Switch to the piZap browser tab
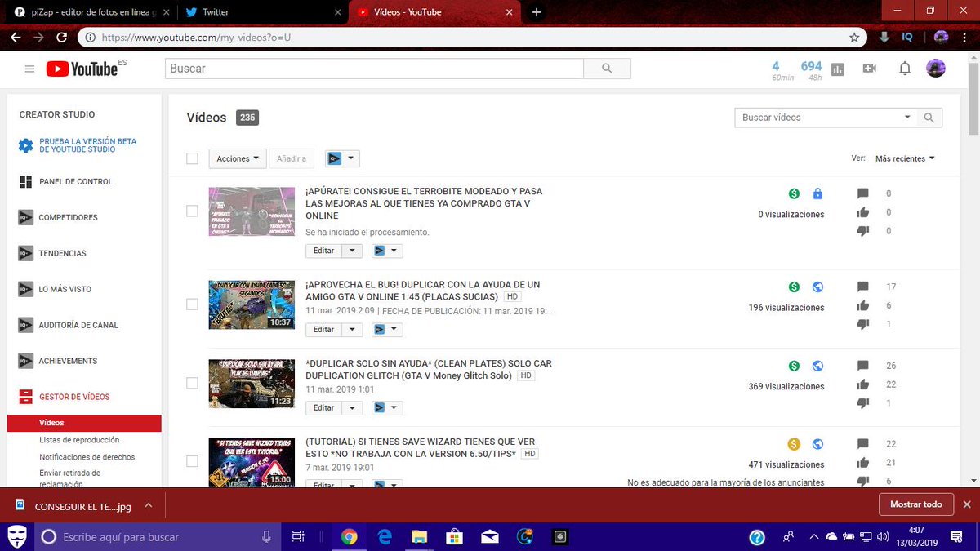The height and width of the screenshot is (551, 980). pyautogui.click(x=90, y=11)
